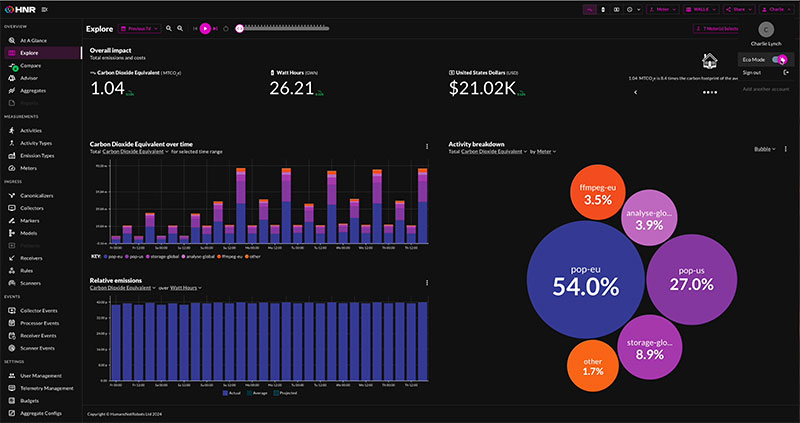Open the three-dot menu of Carbon over time chart

(x=427, y=147)
